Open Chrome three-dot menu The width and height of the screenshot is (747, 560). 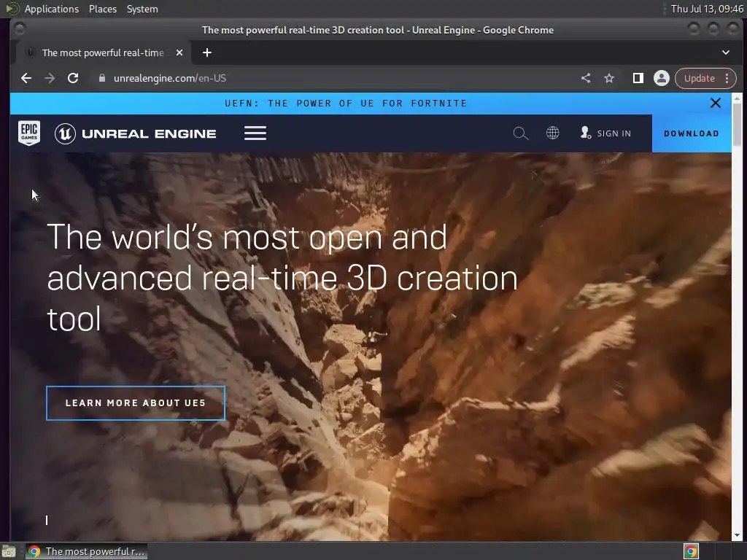pyautogui.click(x=727, y=78)
